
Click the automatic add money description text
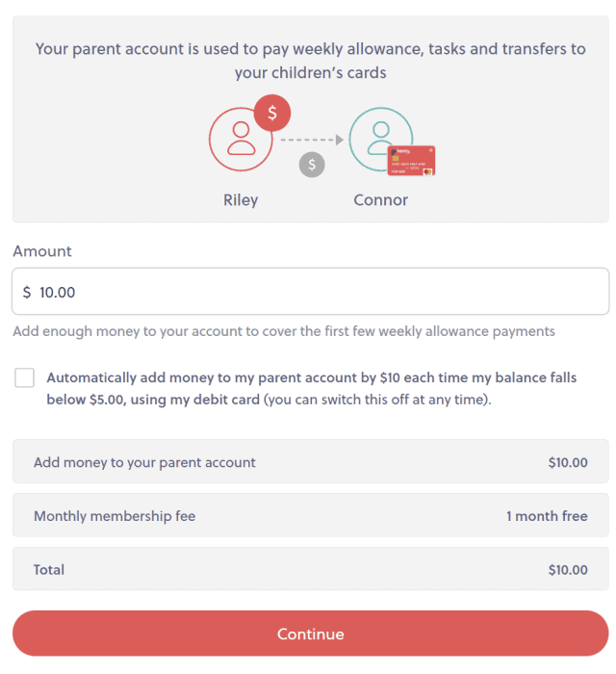[x=311, y=388]
